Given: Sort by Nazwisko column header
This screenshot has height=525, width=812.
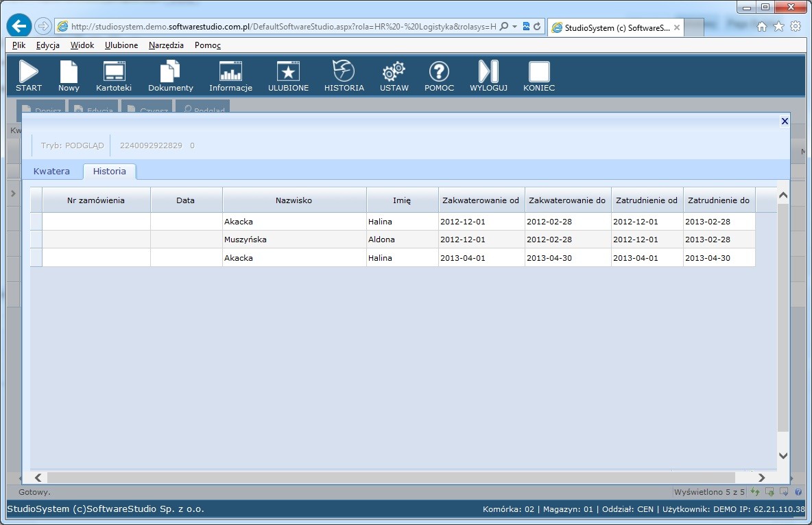Looking at the screenshot, I should pyautogui.click(x=294, y=200).
